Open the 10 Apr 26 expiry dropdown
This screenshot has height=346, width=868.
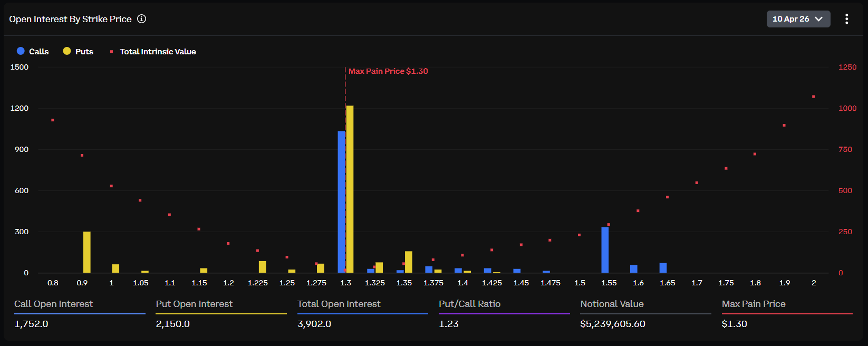coord(797,19)
